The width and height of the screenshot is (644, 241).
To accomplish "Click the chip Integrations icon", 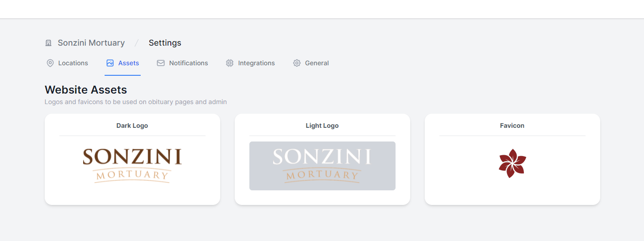I will (x=230, y=63).
